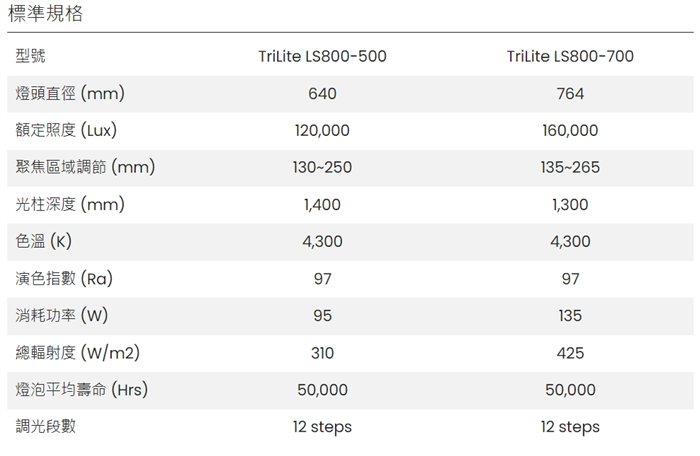Click the 演色指數 (Ra) row label
This screenshot has height=456, width=700.
[x=64, y=279]
